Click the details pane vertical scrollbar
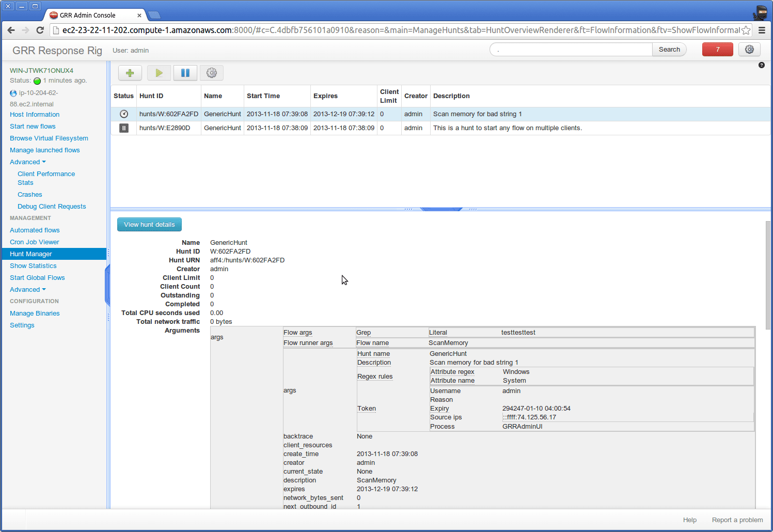773x532 pixels. (x=768, y=275)
